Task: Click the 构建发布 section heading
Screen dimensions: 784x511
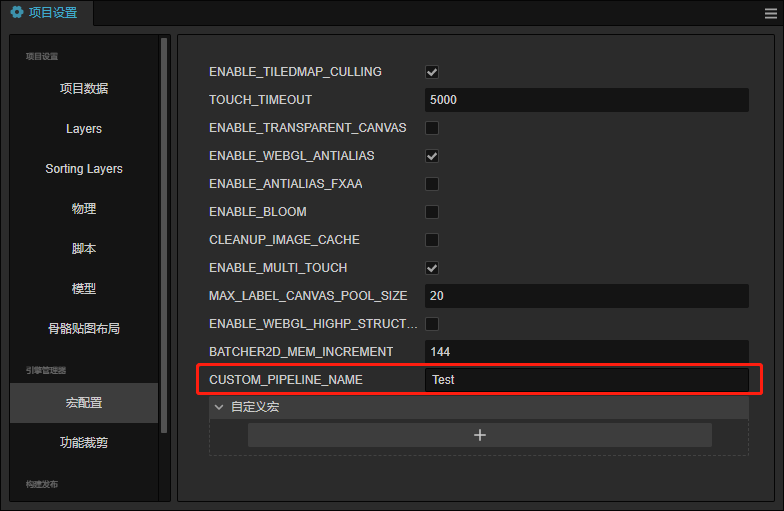Action: (42, 484)
